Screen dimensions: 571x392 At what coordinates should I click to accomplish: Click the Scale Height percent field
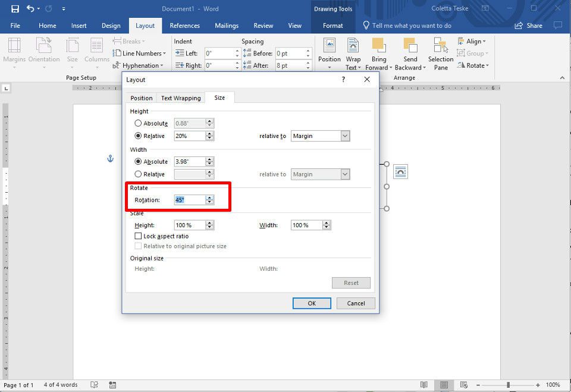pyautogui.click(x=189, y=225)
